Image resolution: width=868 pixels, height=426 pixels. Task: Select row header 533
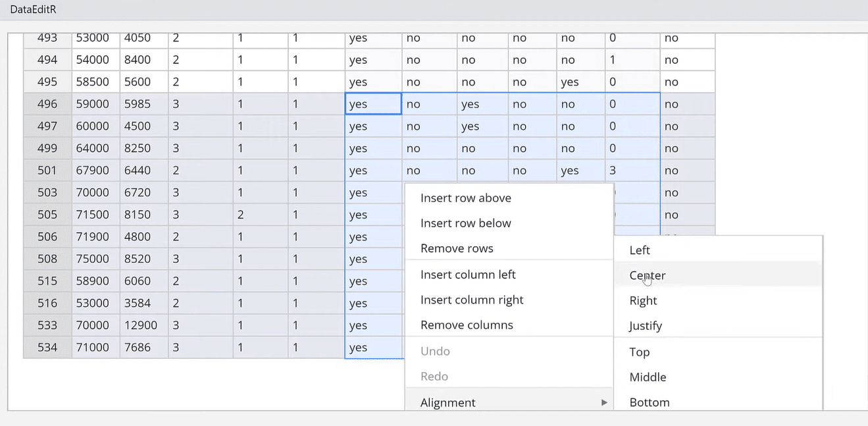[47, 325]
